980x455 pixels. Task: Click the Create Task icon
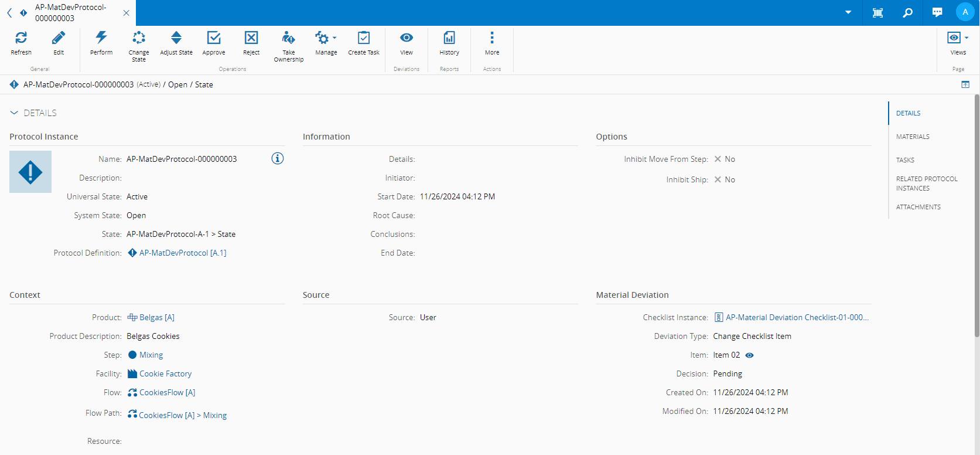[364, 38]
